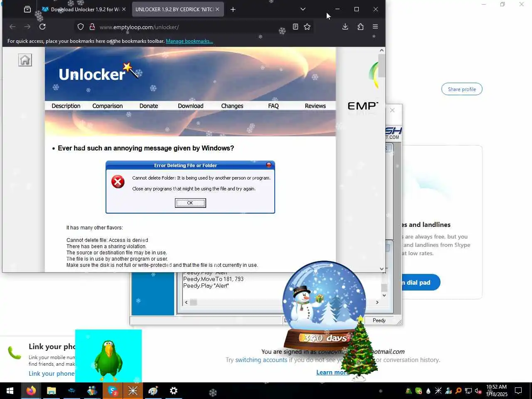Click the home icon on the Unlocker page
532x399 pixels.
tap(25, 60)
